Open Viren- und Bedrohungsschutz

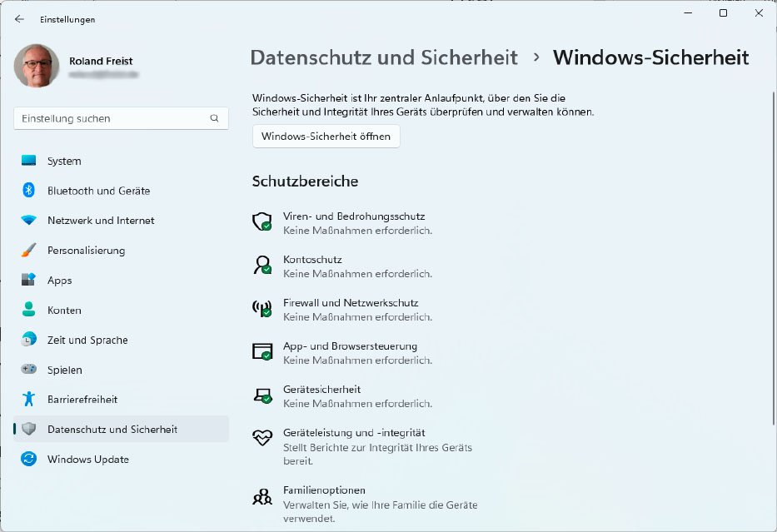354,216
